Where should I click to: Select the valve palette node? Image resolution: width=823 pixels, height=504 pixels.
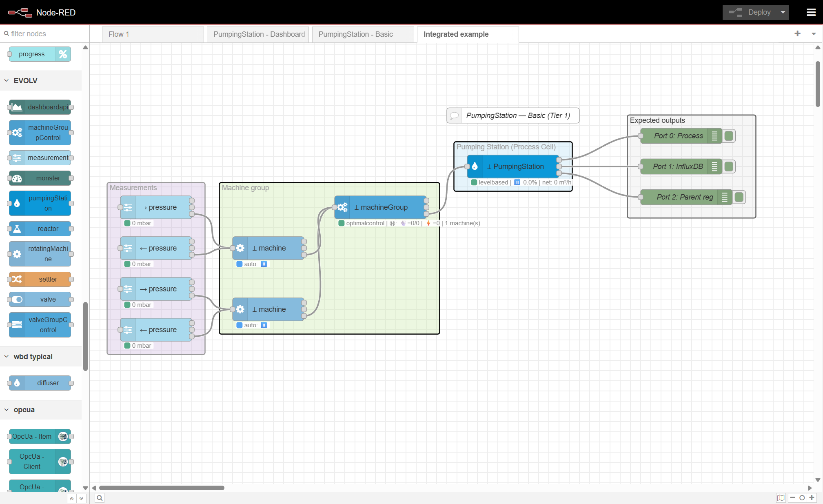(40, 299)
